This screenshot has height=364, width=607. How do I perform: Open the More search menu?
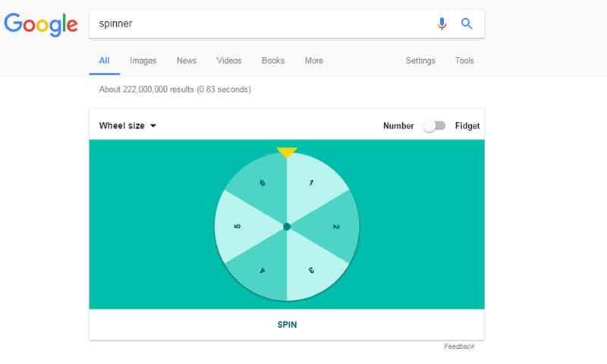tap(313, 61)
